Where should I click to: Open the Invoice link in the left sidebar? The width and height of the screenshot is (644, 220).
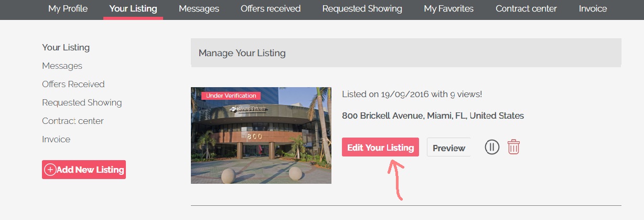[x=56, y=139]
